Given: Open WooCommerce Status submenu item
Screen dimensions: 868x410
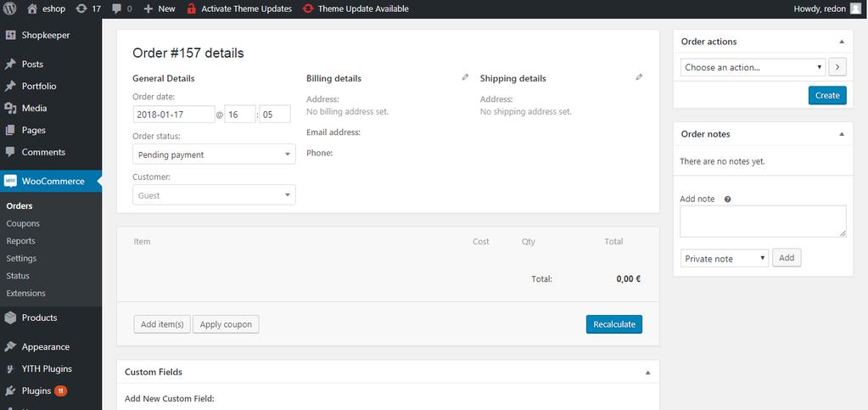Looking at the screenshot, I should pyautogui.click(x=18, y=276).
